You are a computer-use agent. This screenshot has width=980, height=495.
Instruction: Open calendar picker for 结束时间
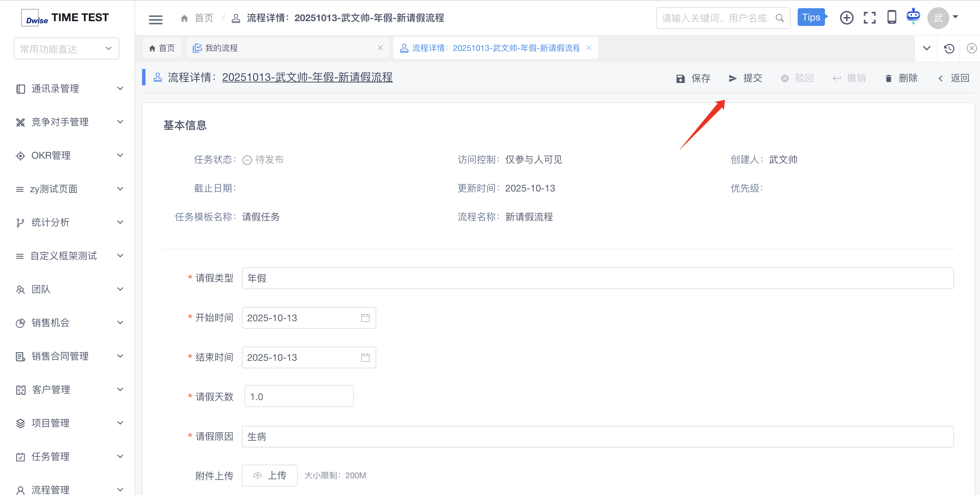365,357
